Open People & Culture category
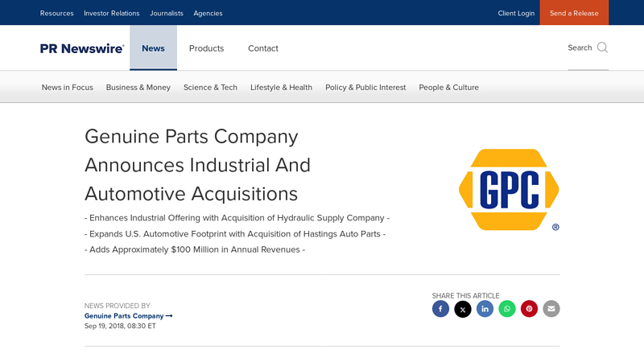Screen dimensions: 644x362 coord(449,88)
